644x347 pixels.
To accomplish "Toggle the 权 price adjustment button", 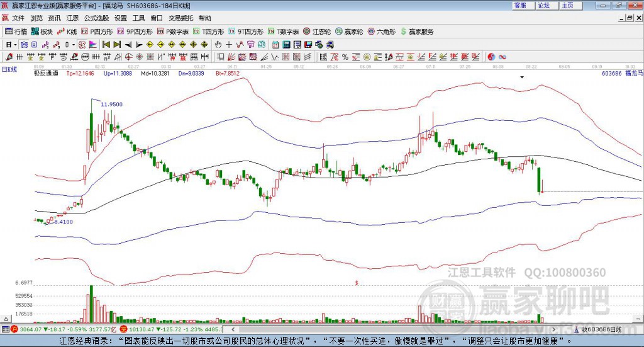I will tap(81, 45).
